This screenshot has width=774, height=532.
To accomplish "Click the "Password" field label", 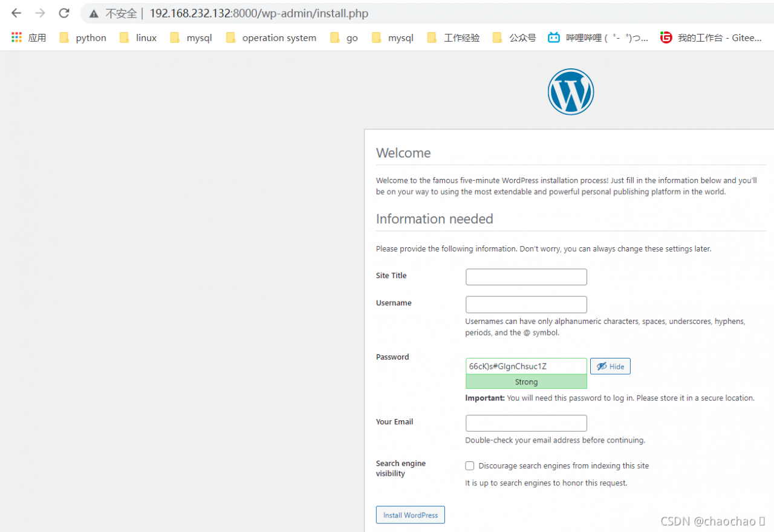I will coord(392,357).
